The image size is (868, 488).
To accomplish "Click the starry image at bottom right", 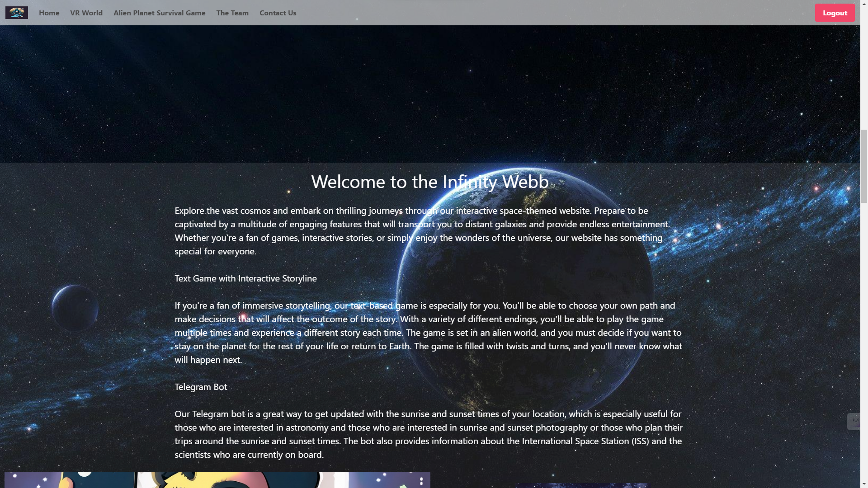I will point(582,485).
